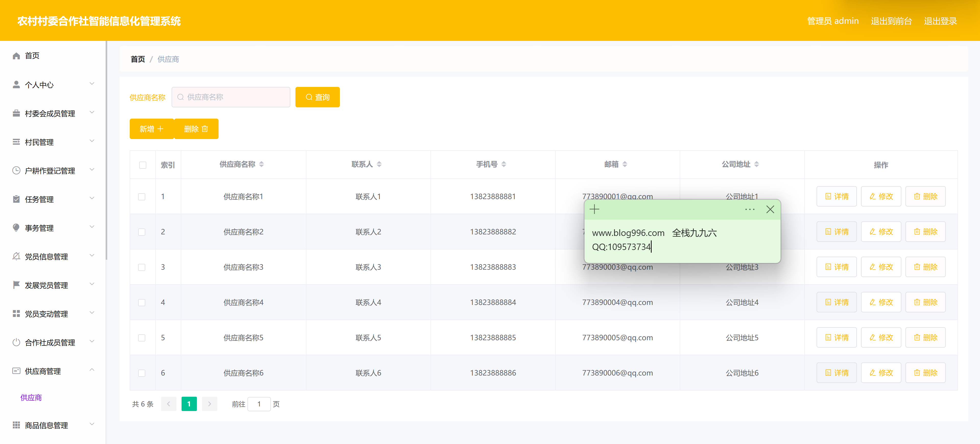Click 修改 button for row 4

(x=881, y=302)
